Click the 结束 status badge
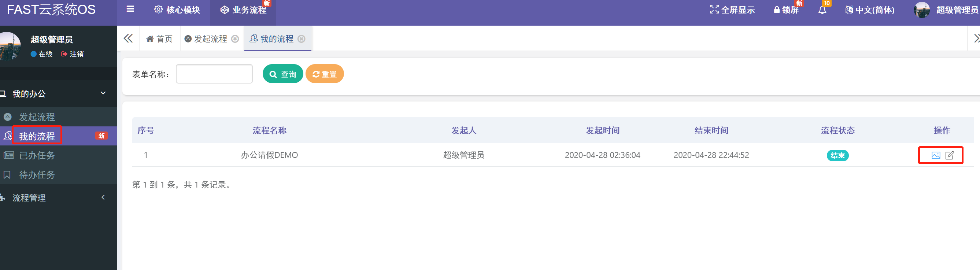This screenshot has height=270, width=980. [x=838, y=155]
